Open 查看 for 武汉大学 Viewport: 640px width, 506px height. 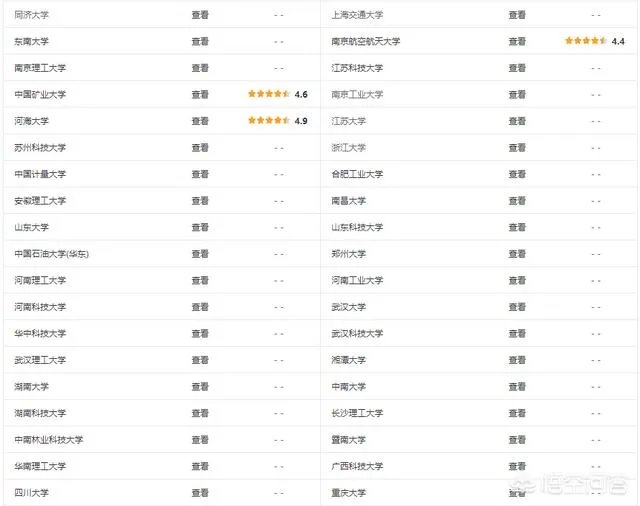(x=517, y=307)
